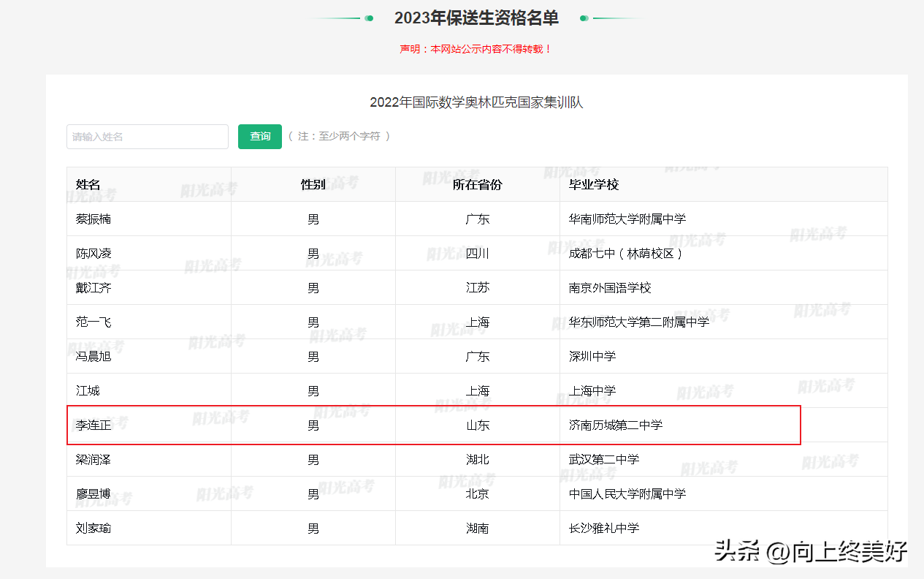Click 华东师范大学第二附属中学 school entry
This screenshot has height=579, width=924.
(639, 322)
